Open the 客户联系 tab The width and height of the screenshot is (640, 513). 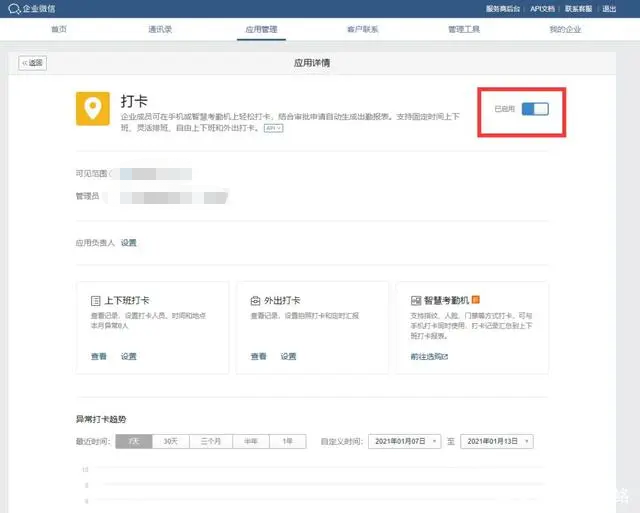(x=362, y=30)
